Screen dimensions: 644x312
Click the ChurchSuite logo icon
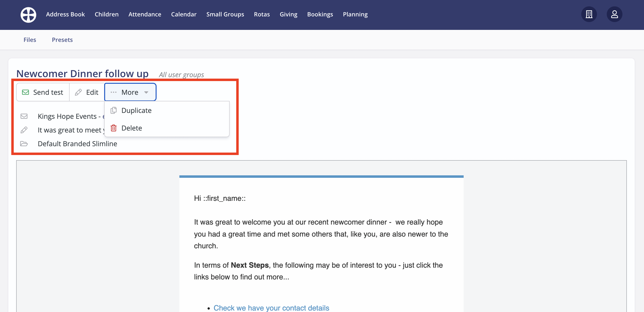tap(28, 14)
